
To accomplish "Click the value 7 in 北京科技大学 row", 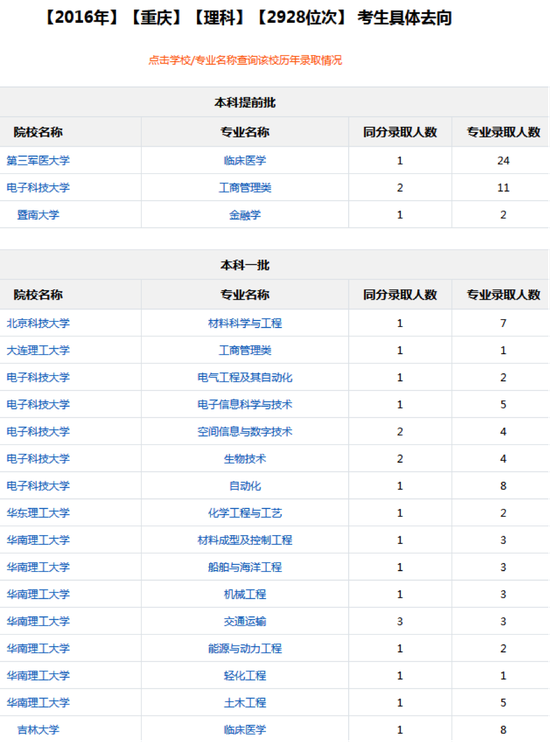I will [x=503, y=323].
